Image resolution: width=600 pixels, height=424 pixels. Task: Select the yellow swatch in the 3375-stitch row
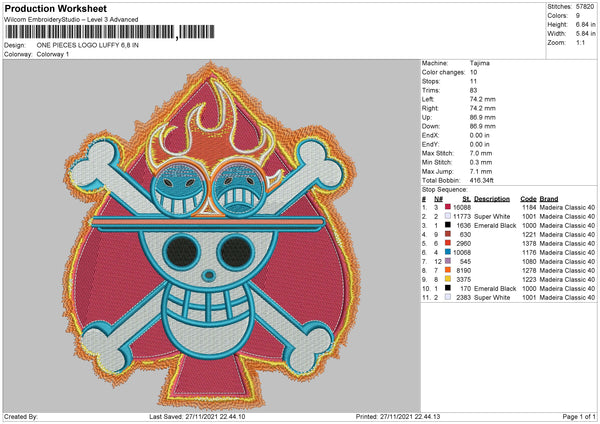point(448,279)
